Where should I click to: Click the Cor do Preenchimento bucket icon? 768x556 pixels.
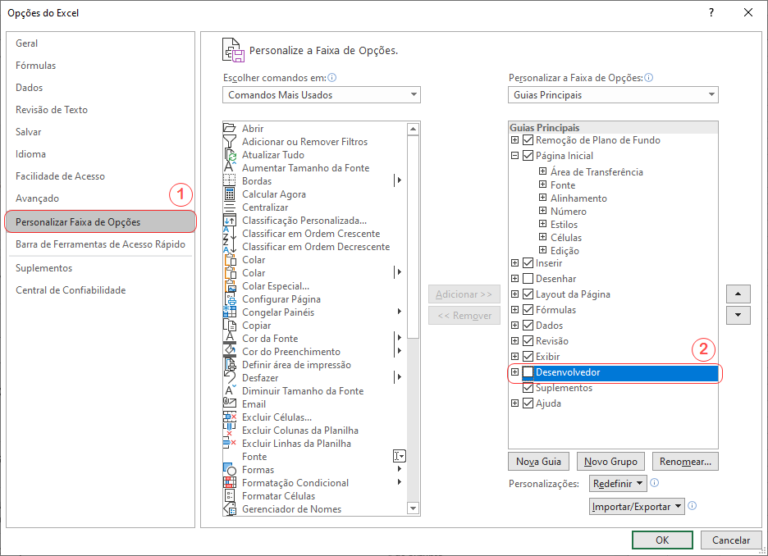pos(229,351)
